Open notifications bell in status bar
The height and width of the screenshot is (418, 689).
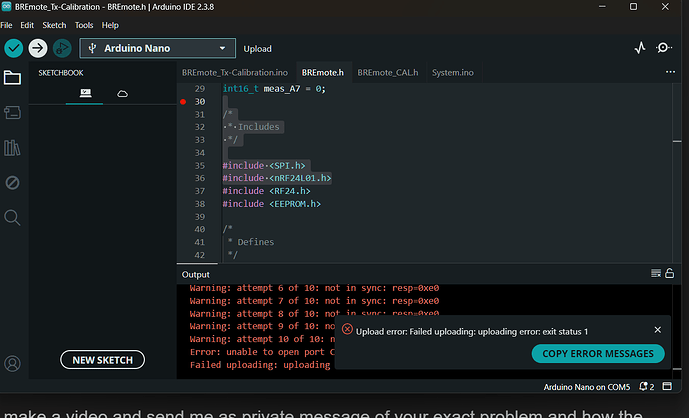(646, 386)
